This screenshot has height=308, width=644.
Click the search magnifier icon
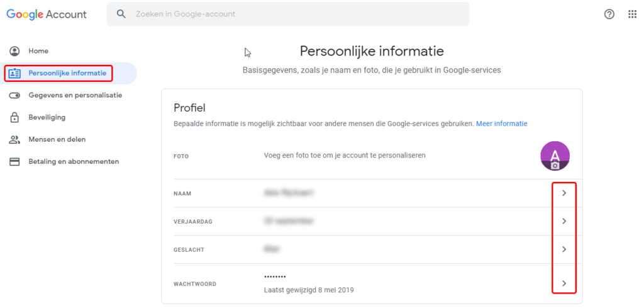(x=121, y=14)
